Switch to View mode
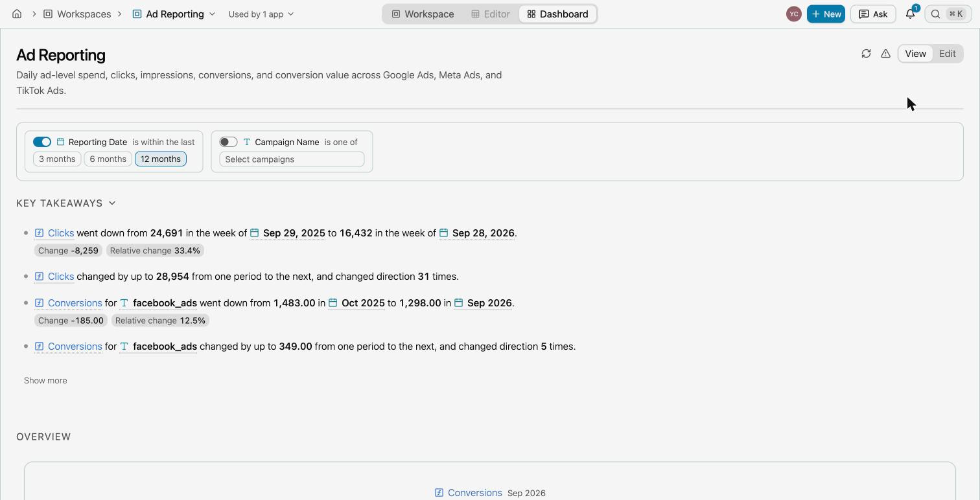The image size is (980, 500). 915,54
